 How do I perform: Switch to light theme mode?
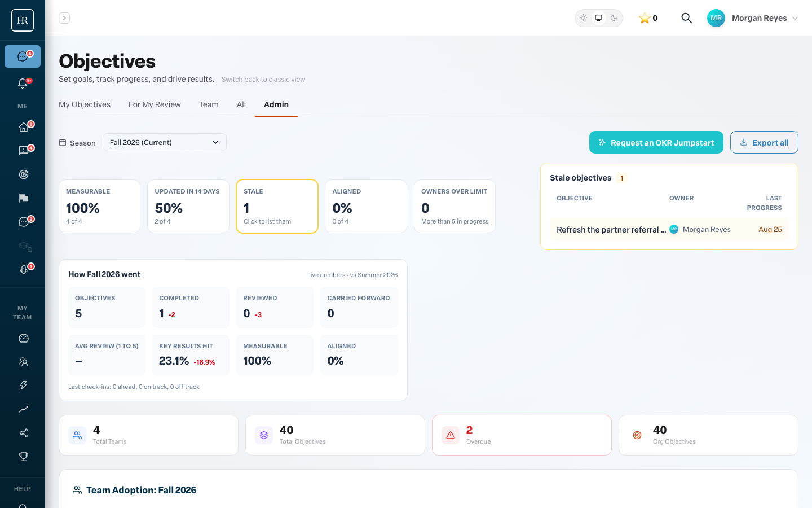584,18
